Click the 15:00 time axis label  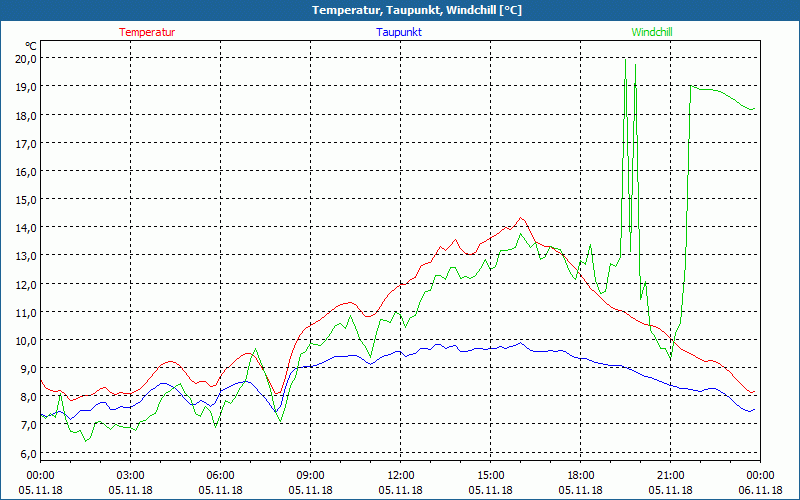[x=490, y=476]
